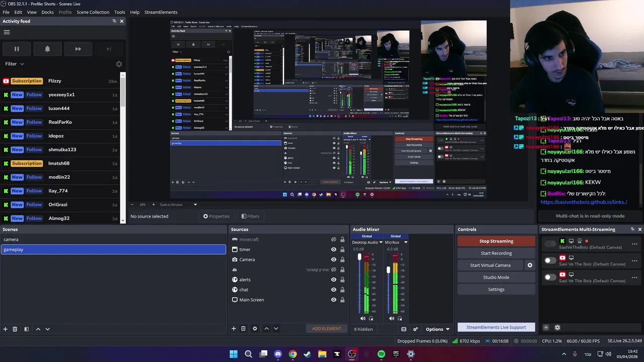The height and width of the screenshot is (362, 644).
Task: Open Spotify from the taskbar
Action: click(x=381, y=354)
